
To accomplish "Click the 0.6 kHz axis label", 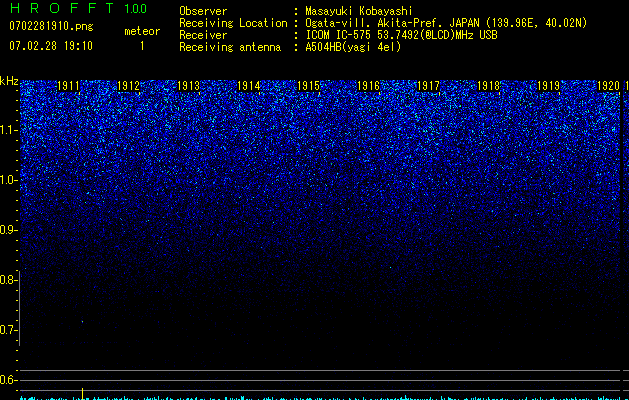I will [x=7, y=380].
